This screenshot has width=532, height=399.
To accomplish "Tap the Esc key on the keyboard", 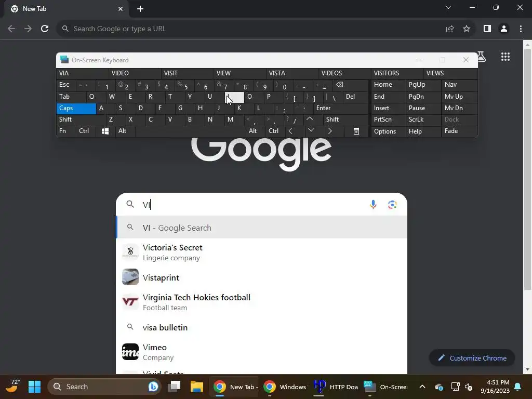I will [66, 85].
